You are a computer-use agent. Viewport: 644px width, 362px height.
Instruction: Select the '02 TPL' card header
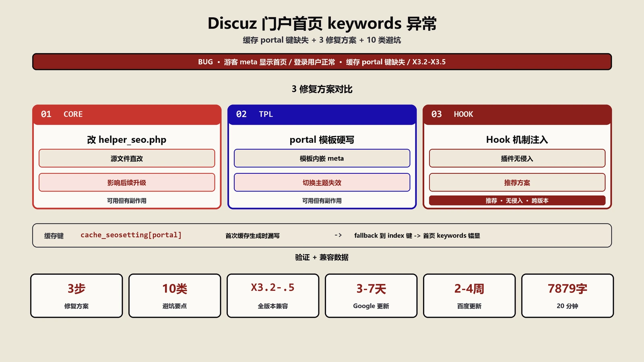pos(322,114)
